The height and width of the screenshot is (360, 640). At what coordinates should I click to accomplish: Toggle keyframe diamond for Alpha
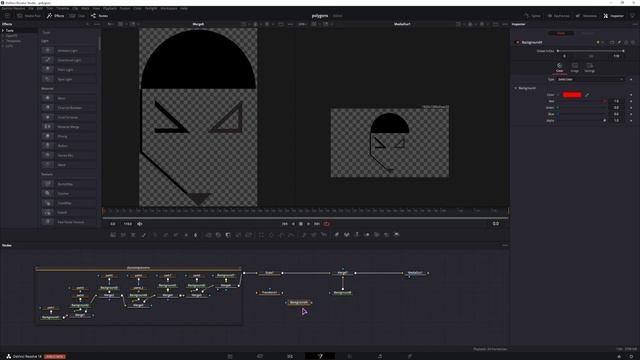click(x=631, y=120)
